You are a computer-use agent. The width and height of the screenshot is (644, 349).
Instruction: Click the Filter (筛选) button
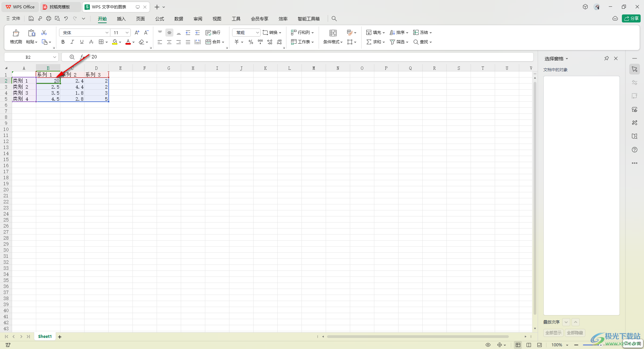coord(399,42)
